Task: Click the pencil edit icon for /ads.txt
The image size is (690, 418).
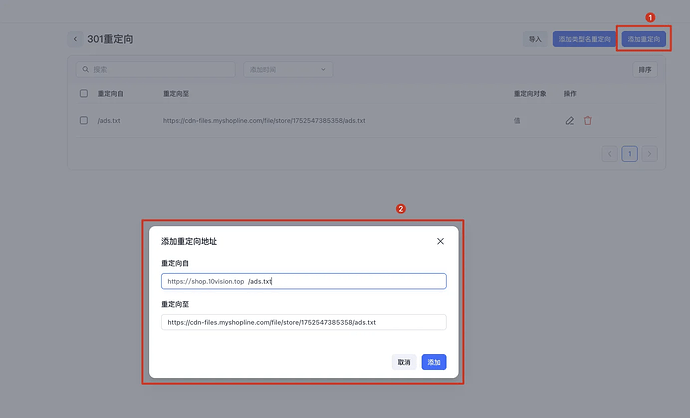Action: point(569,121)
